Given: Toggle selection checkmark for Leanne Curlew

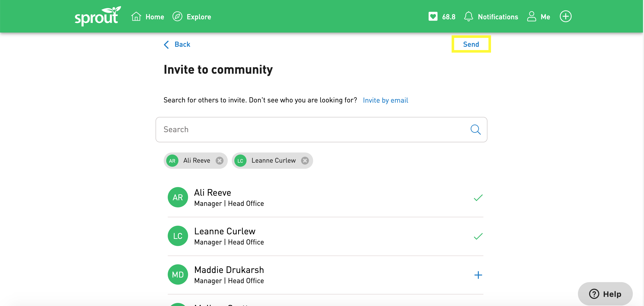Looking at the screenshot, I should click(478, 236).
